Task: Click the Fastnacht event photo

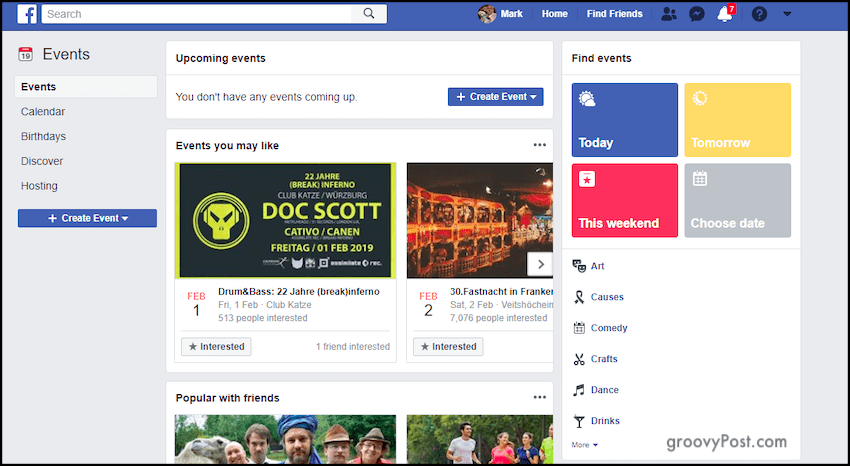Action: [x=480, y=221]
